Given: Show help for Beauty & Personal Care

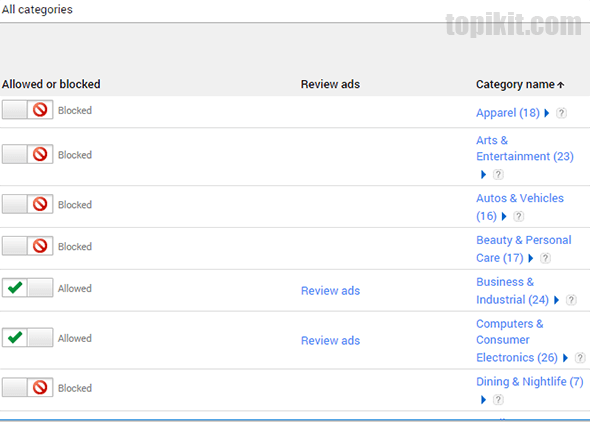Looking at the screenshot, I should 545,258.
